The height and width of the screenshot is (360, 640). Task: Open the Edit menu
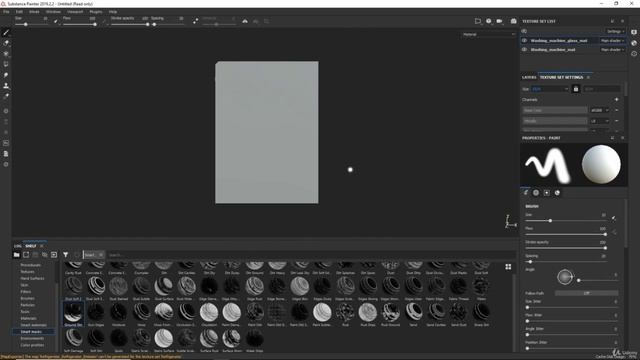(19, 12)
